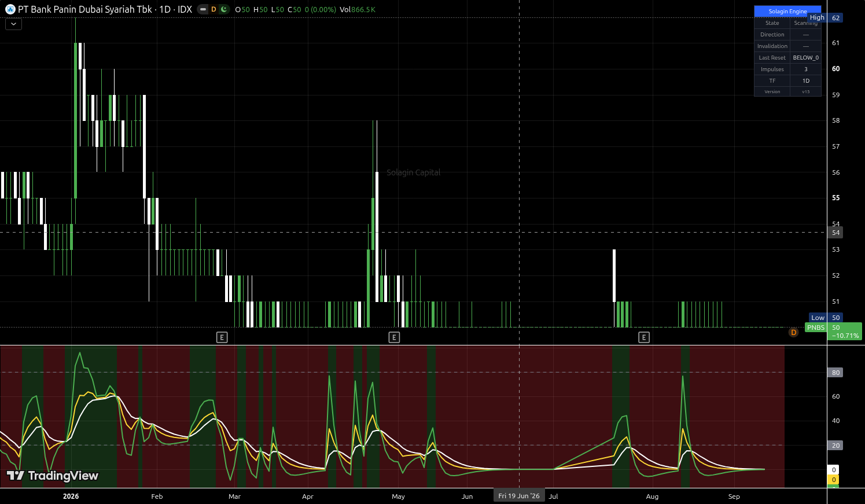Click the Feb time axis label

tap(157, 496)
